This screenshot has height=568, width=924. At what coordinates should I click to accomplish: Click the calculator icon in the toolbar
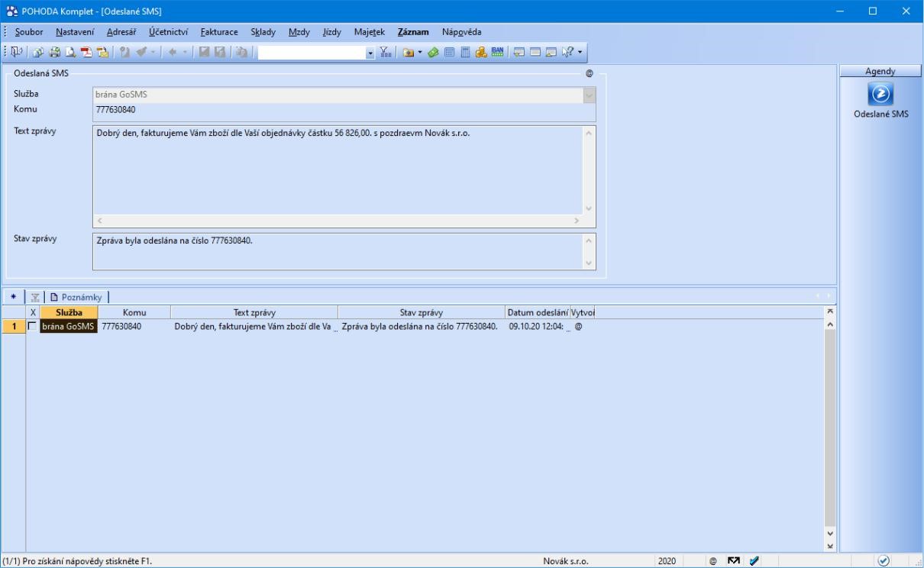coord(465,53)
